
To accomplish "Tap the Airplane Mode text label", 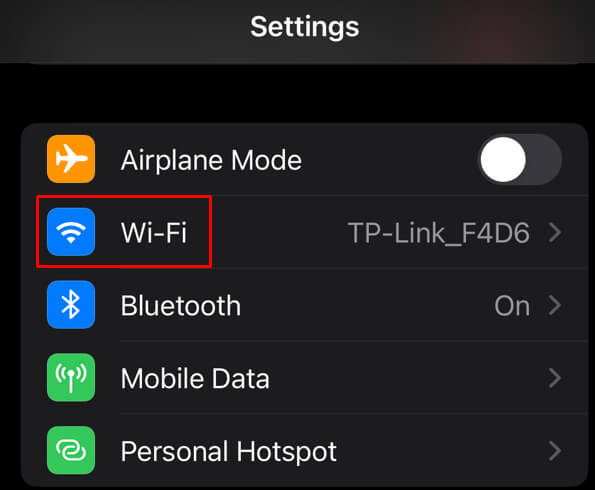I will pos(211,160).
